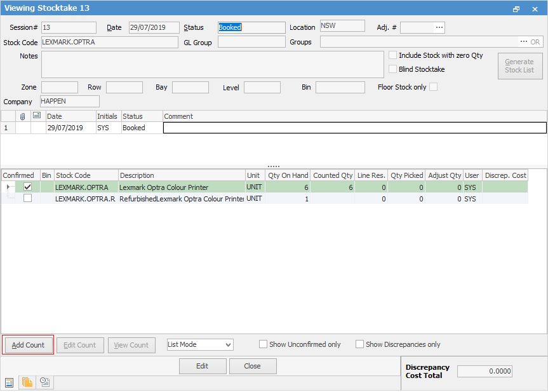Click the form view icon in bottom-left footer
Screen dimensions: 548x392
(x=10, y=382)
